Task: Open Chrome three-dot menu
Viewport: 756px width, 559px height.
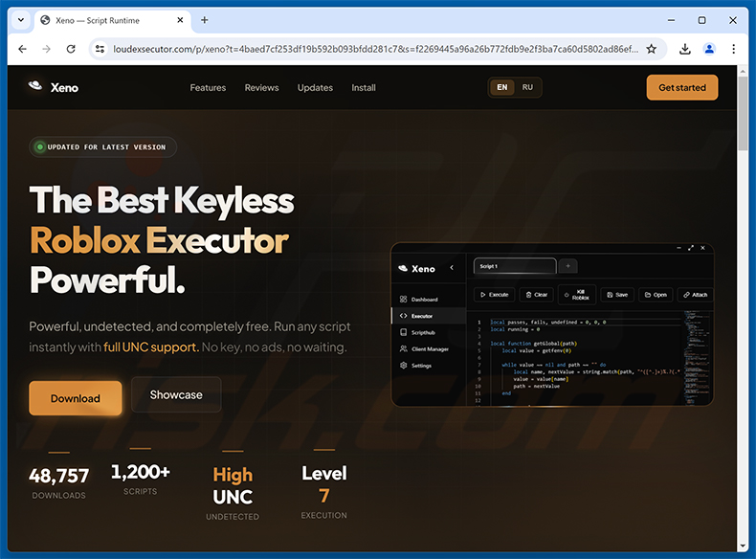Action: click(x=733, y=49)
